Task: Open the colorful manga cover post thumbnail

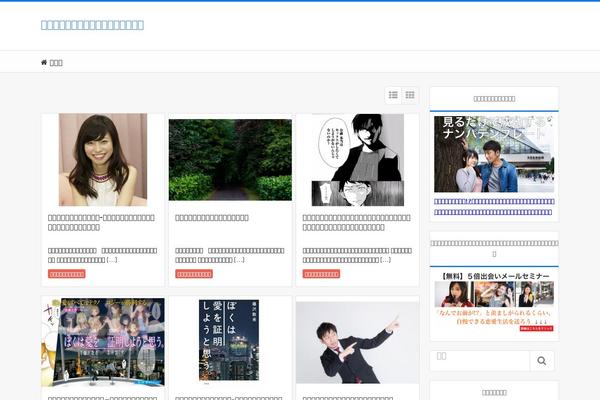Action: pyautogui.click(x=103, y=342)
